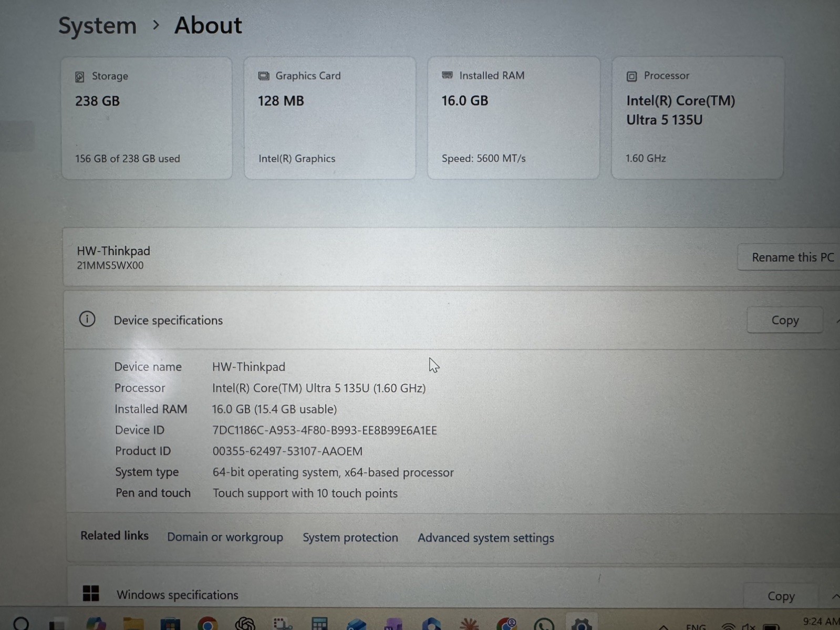This screenshot has height=630, width=840.
Task: Click the Windows logo beside Windows specifications
Action: tap(91, 593)
